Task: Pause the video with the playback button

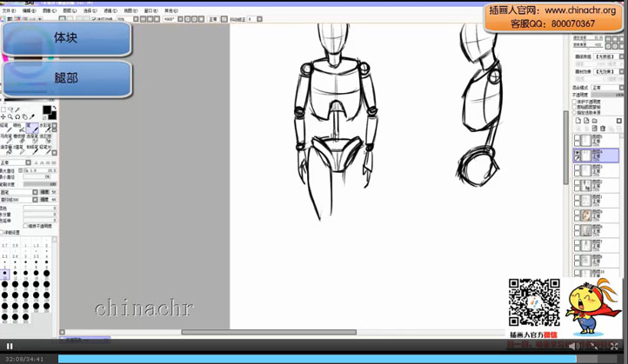Action: [x=10, y=346]
